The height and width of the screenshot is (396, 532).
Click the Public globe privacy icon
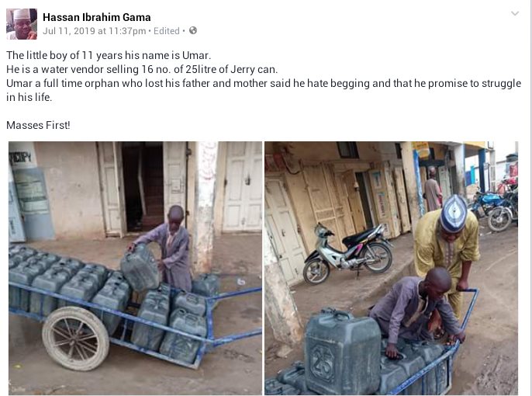(193, 30)
